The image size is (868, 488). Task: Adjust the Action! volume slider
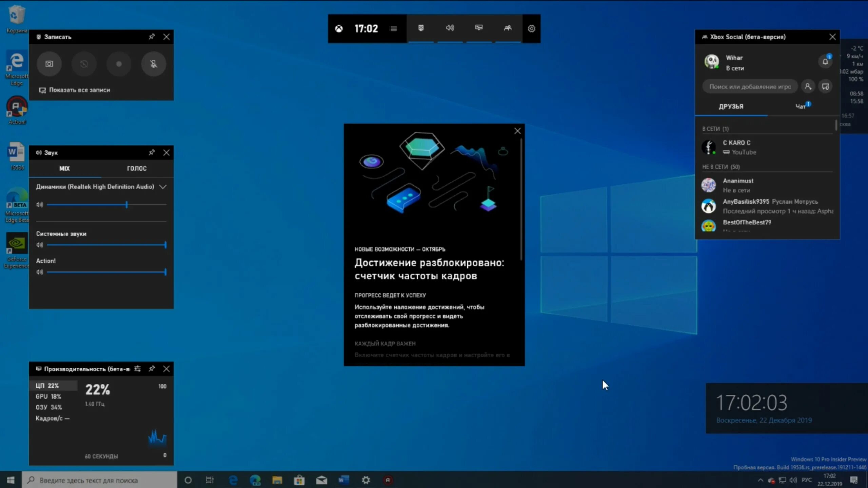pos(107,272)
